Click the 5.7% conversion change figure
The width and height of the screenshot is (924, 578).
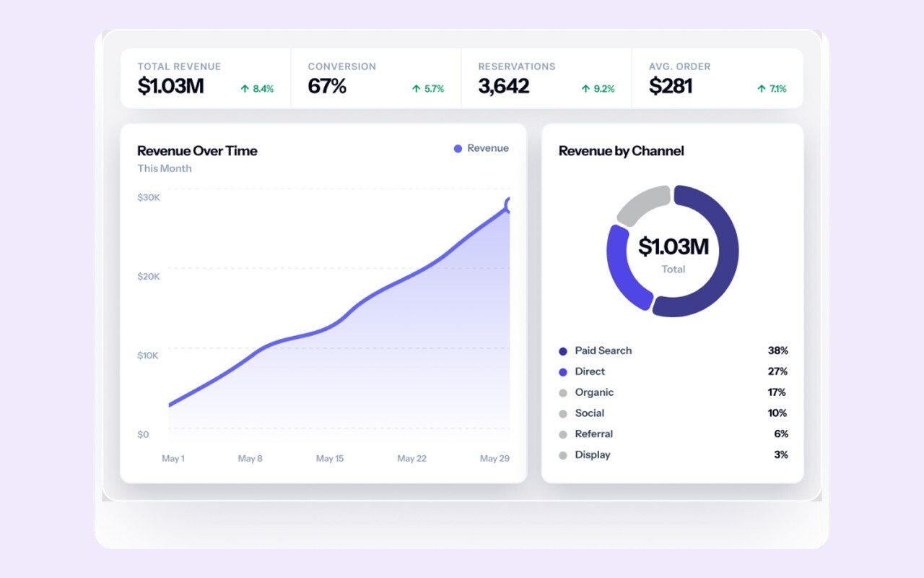click(434, 89)
